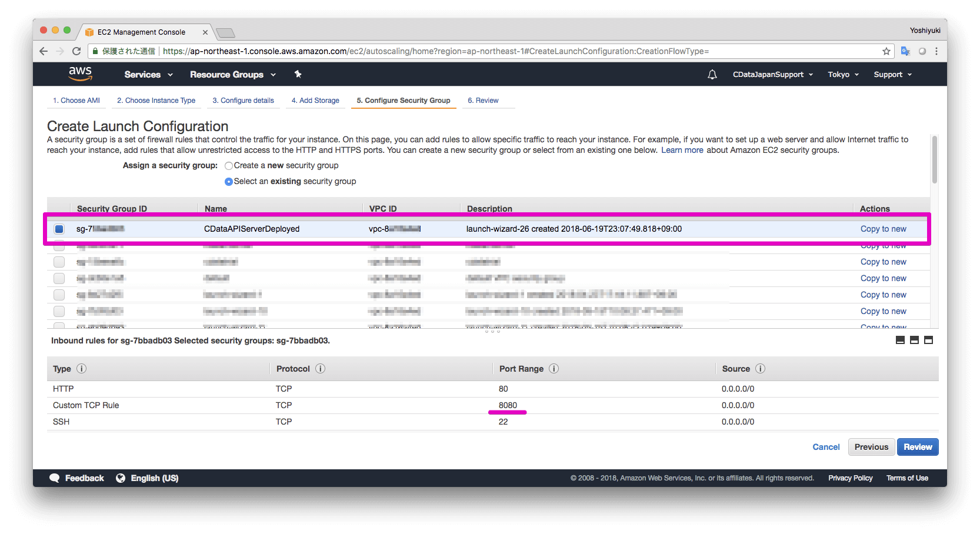
Task: Click the English (US) language selector
Action: [x=154, y=478]
